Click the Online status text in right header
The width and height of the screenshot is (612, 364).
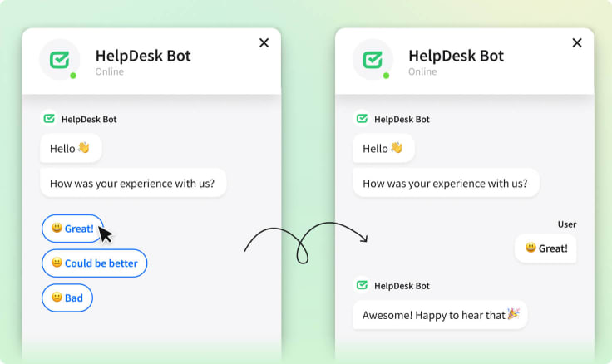[x=422, y=71]
